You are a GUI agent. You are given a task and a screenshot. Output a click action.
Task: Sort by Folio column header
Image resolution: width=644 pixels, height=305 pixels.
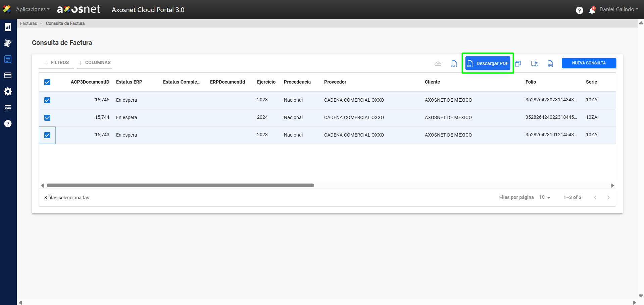coord(531,82)
